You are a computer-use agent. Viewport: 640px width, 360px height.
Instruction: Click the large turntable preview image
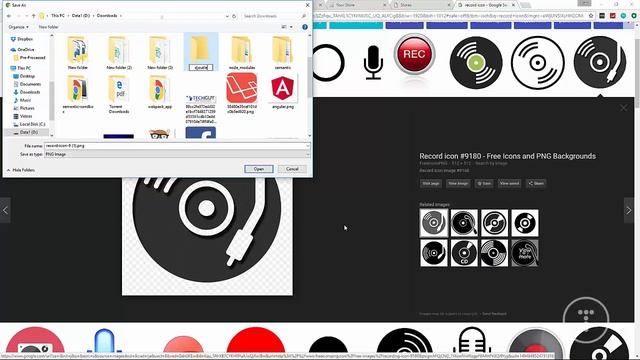pos(207,236)
